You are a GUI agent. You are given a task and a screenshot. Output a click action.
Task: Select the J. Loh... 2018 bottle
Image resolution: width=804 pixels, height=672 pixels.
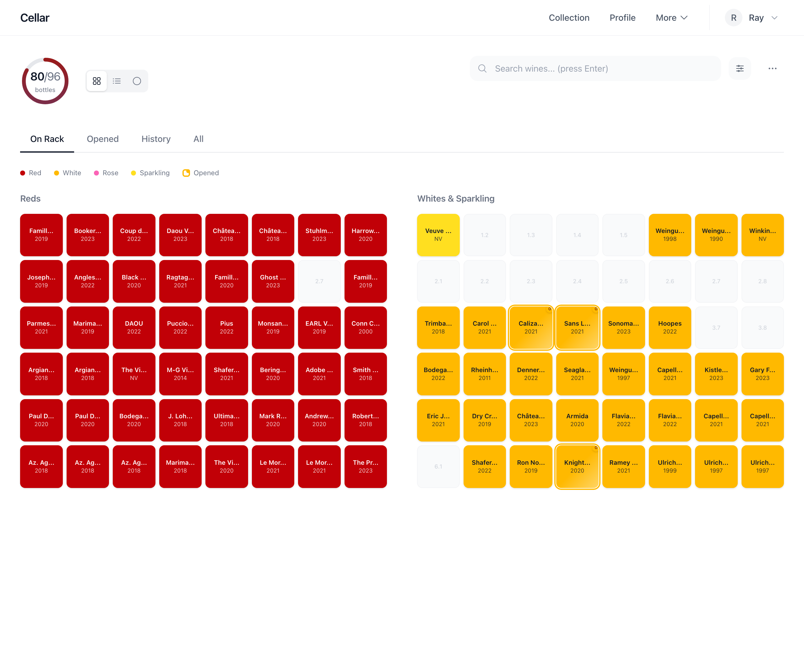point(180,420)
